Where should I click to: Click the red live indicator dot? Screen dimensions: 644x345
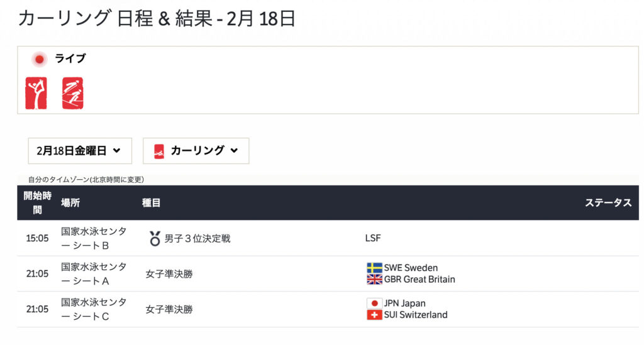40,60
